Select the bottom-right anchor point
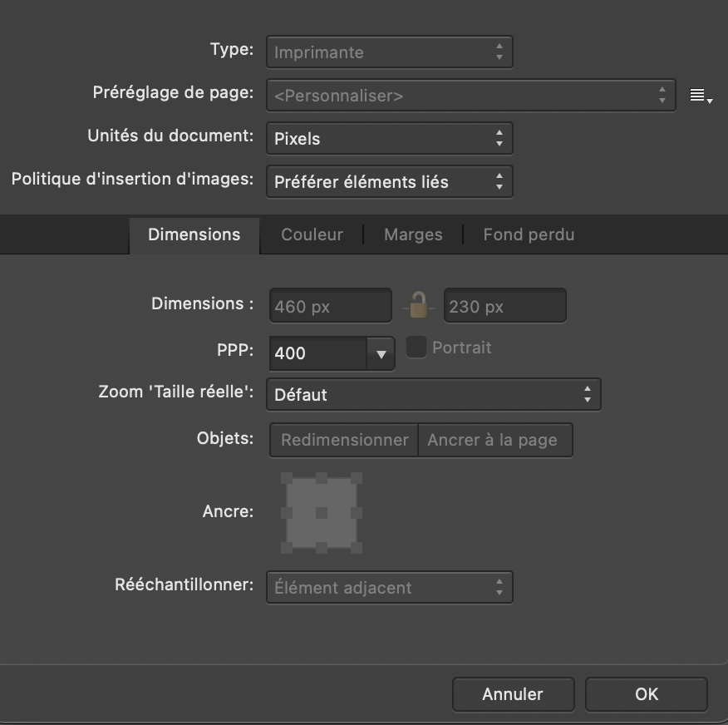 click(357, 548)
